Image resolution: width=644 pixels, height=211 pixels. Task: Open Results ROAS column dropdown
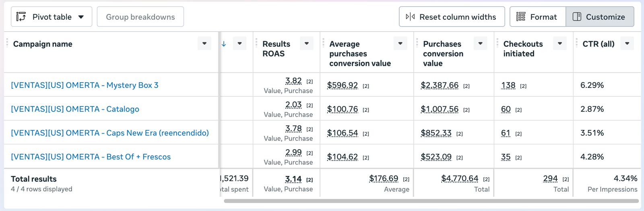click(307, 44)
